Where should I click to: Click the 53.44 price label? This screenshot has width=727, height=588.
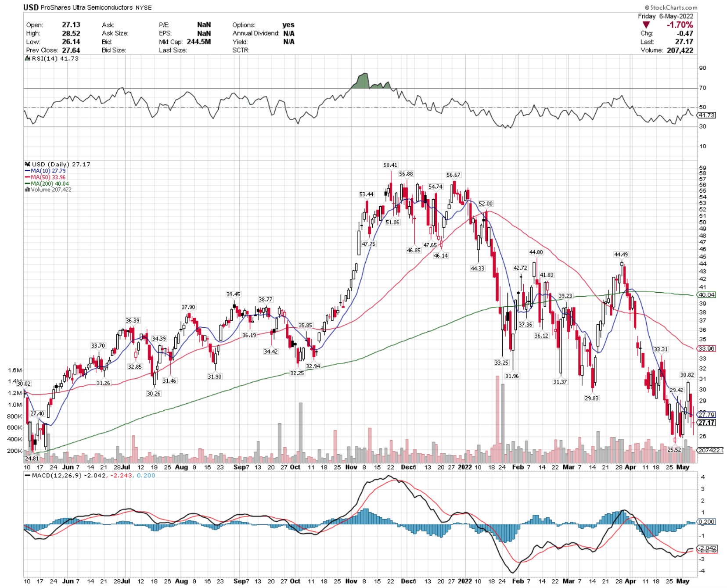pyautogui.click(x=366, y=194)
